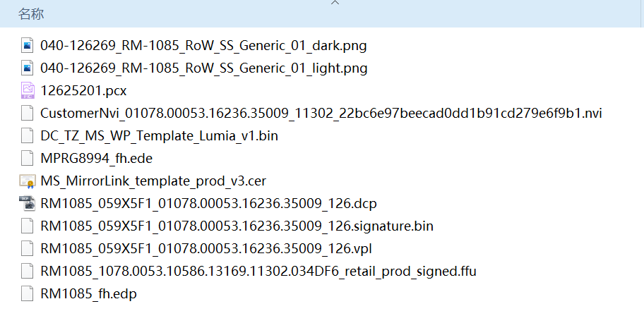Select file 040-126269_RM-1085_RoW_SS_Generic_01_light.png
The width and height of the screenshot is (644, 335).
203,68
